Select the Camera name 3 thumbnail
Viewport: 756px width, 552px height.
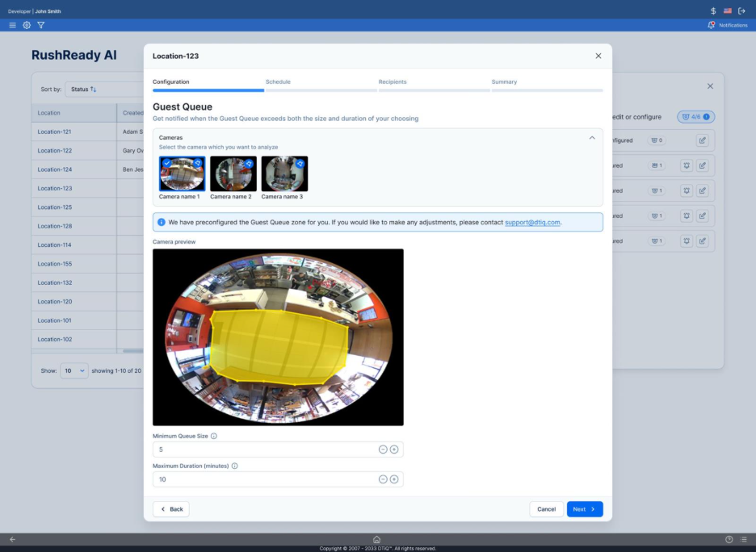click(x=284, y=174)
